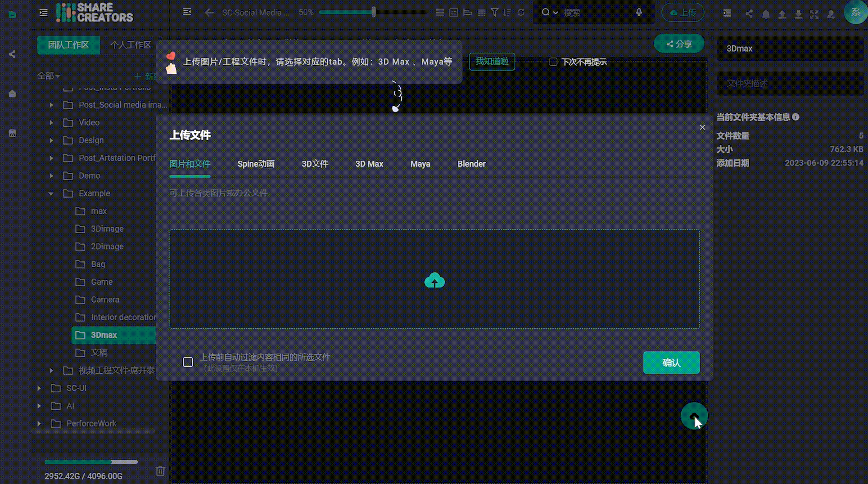
Task: Close the upload file dialog
Action: click(x=702, y=127)
